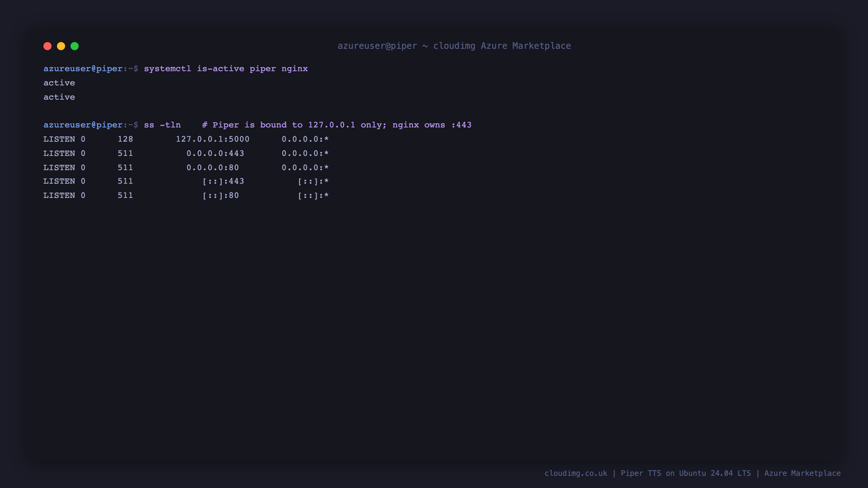Select the 0.0.0.0:443 local address
This screenshot has height=488, width=868.
coord(215,153)
